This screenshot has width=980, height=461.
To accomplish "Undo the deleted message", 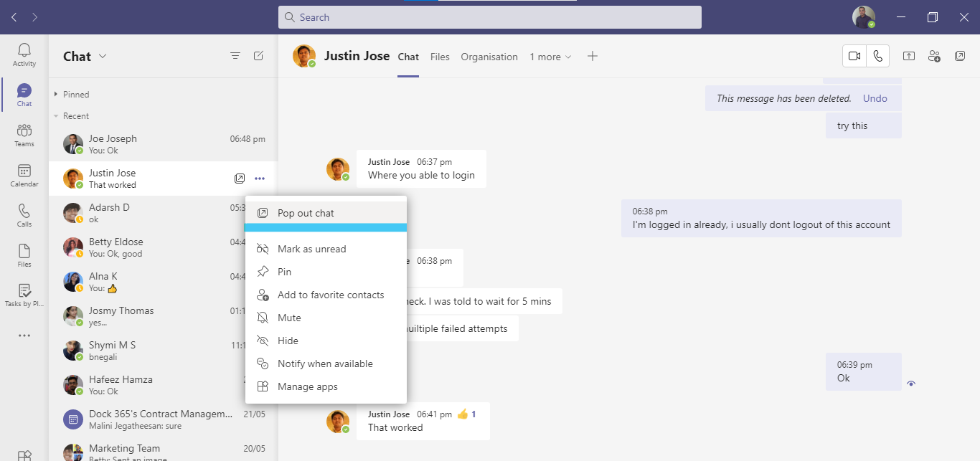I will click(875, 98).
